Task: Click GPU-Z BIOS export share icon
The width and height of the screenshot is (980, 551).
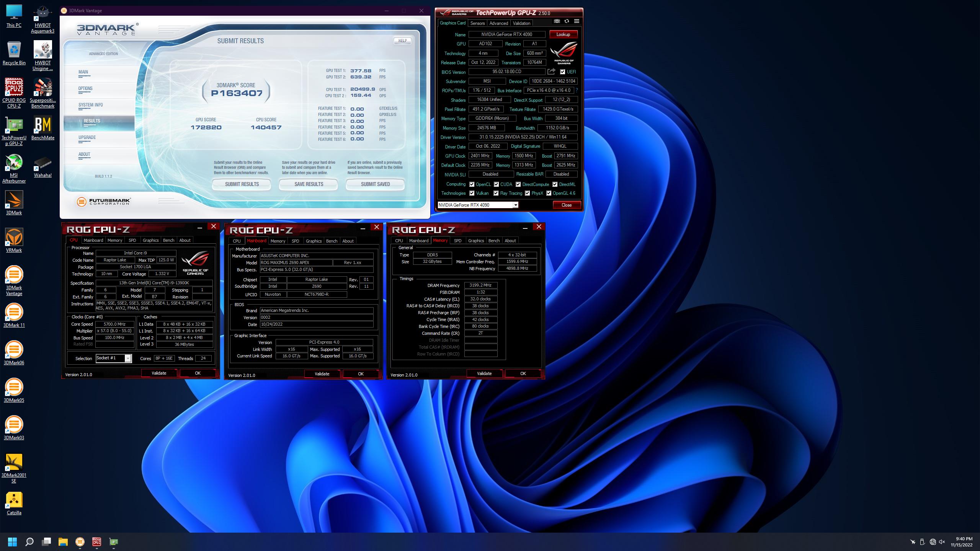Action: (551, 72)
